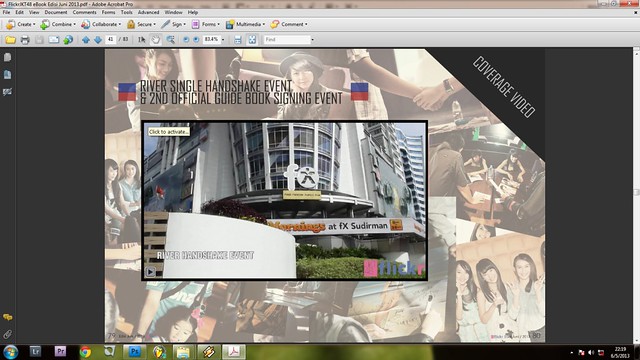Image resolution: width=640 pixels, height=360 pixels.
Task: Open the Forms menu in menu bar
Action: tap(109, 12)
